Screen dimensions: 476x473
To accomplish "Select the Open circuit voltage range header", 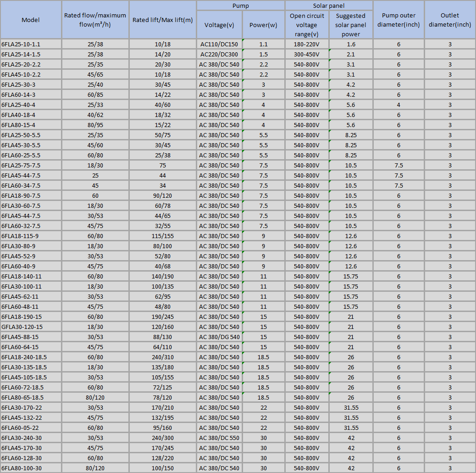I will (x=307, y=25).
